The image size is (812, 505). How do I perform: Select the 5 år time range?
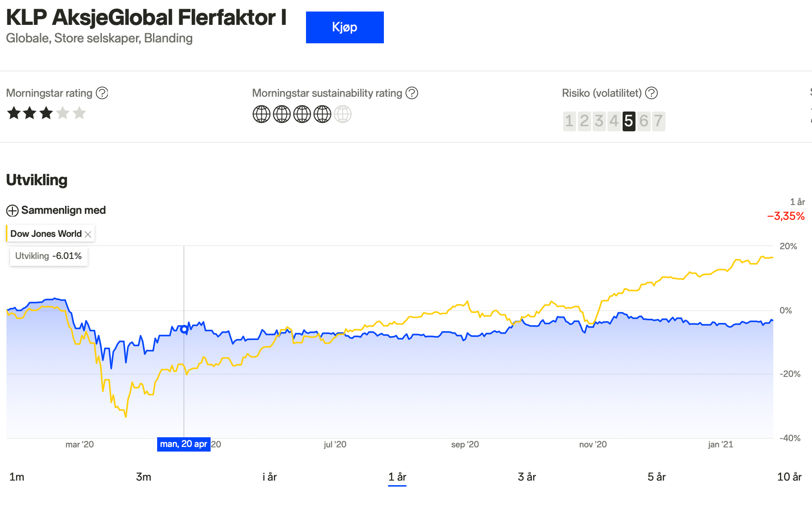657,477
